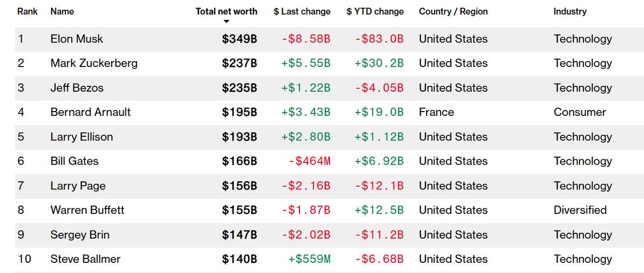The height and width of the screenshot is (273, 644).
Task: Open Jeff Bezos's profile
Action: [x=77, y=88]
